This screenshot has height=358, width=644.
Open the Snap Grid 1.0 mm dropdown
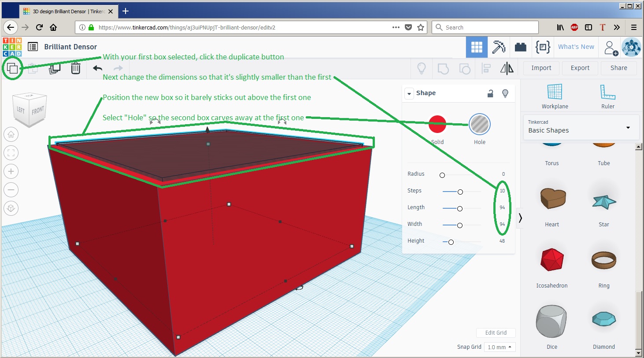pos(500,347)
